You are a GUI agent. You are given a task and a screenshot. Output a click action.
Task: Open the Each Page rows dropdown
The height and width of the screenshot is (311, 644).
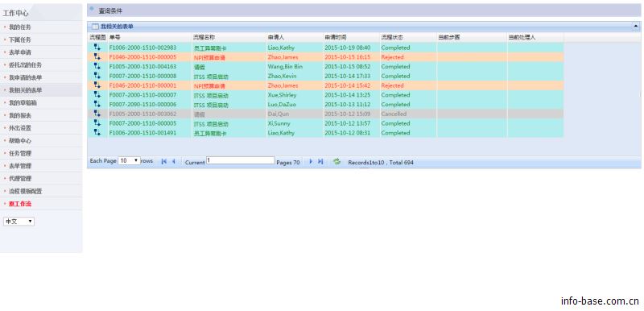[x=130, y=161]
